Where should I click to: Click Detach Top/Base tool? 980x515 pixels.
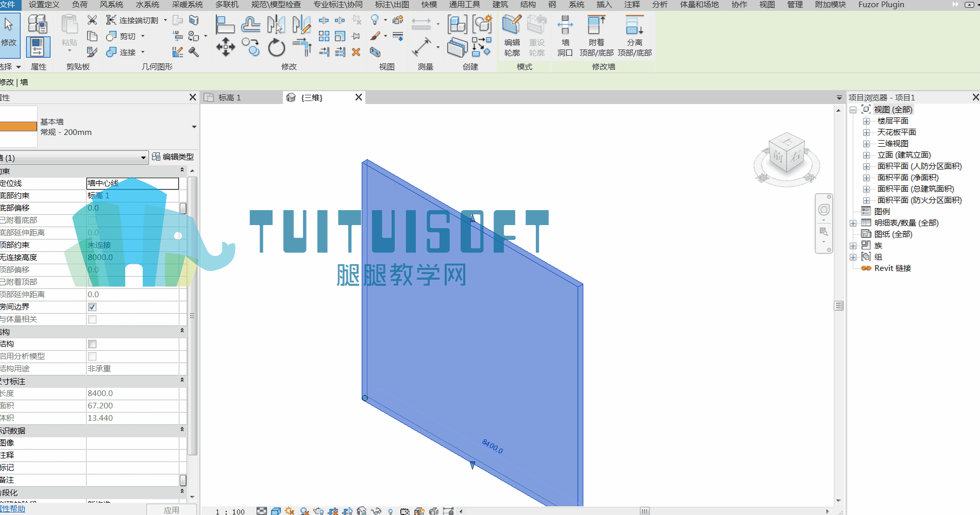tap(635, 36)
